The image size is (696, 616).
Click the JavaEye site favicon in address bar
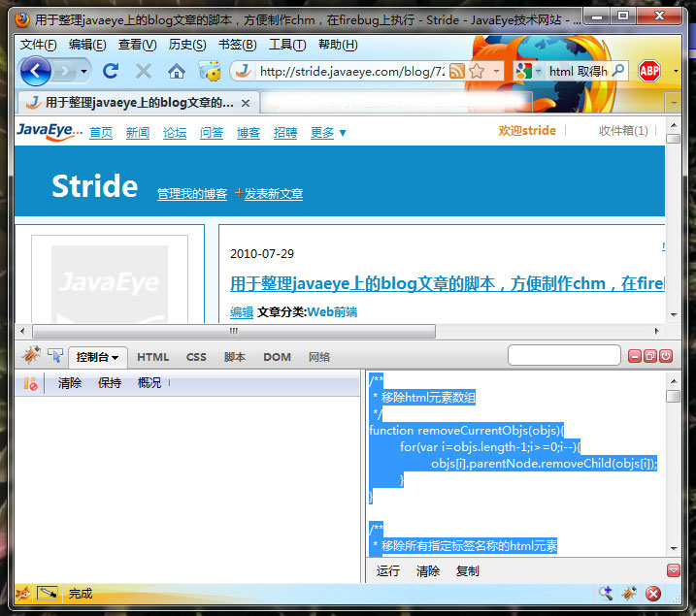click(x=244, y=71)
